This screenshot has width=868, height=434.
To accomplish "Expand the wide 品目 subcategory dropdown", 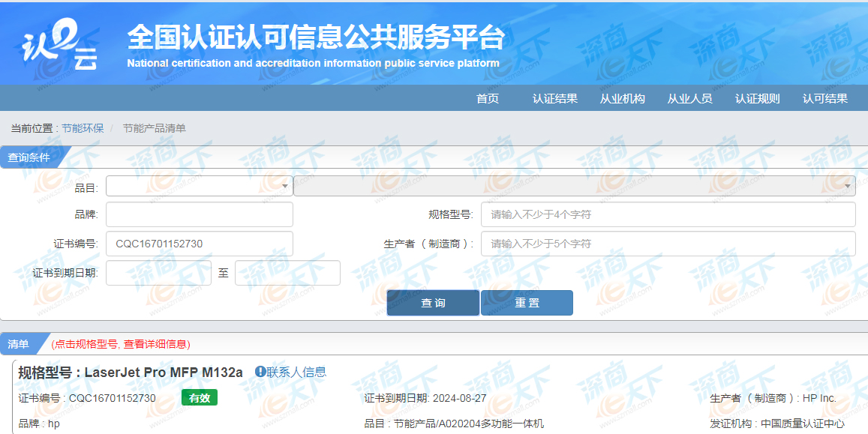I will click(x=575, y=186).
